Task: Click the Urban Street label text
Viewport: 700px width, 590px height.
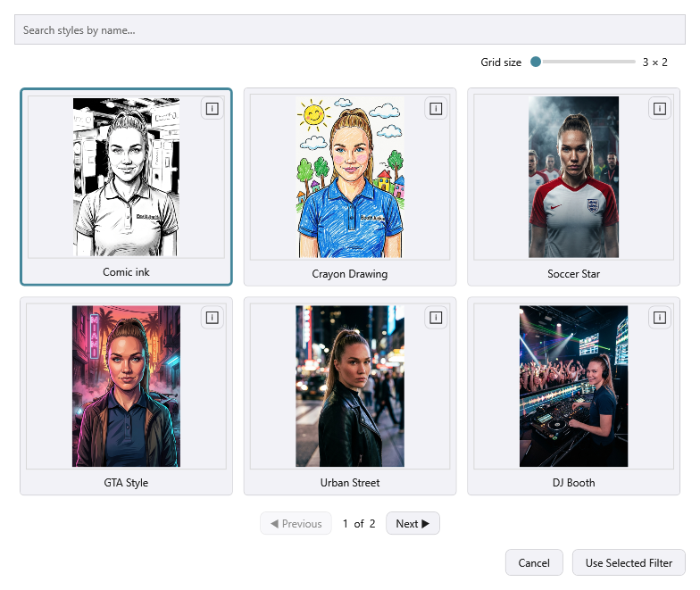Action: 350,482
